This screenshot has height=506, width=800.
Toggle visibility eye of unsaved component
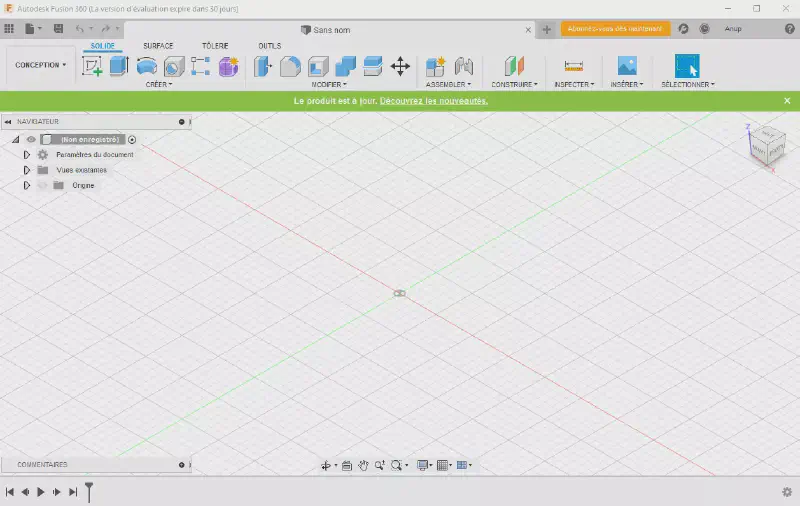31,140
